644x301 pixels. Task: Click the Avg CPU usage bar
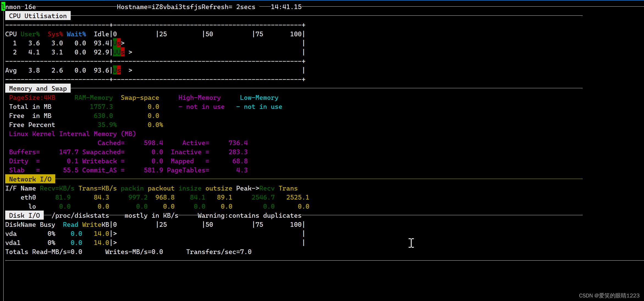click(117, 70)
